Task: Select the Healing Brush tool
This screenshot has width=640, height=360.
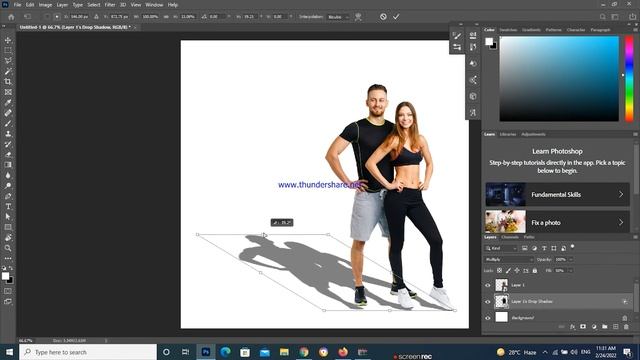Action: [x=8, y=113]
